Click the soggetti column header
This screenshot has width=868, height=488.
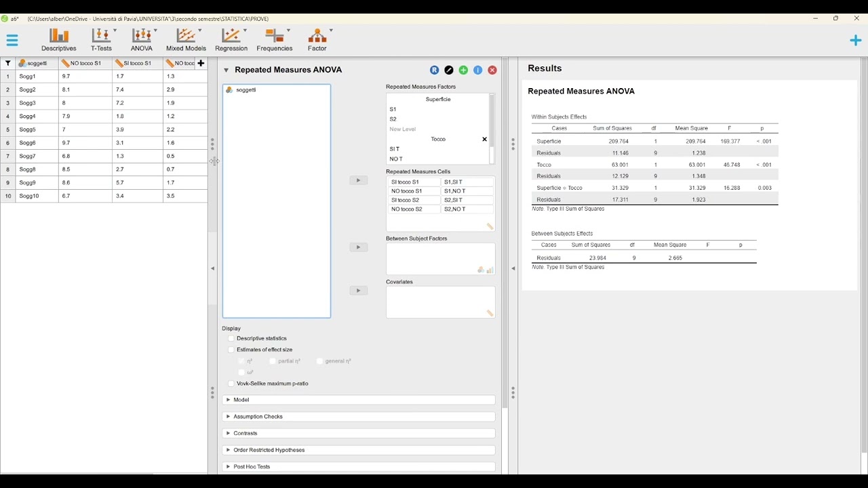tap(37, 63)
